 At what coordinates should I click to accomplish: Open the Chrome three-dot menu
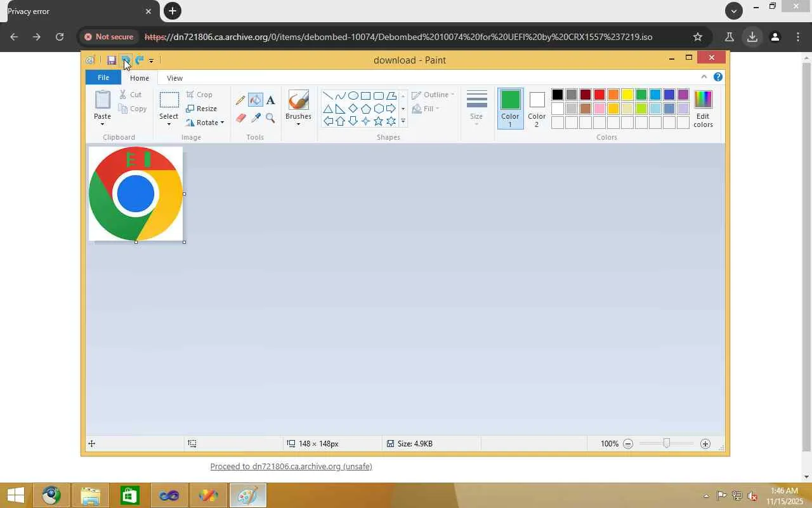(x=797, y=37)
